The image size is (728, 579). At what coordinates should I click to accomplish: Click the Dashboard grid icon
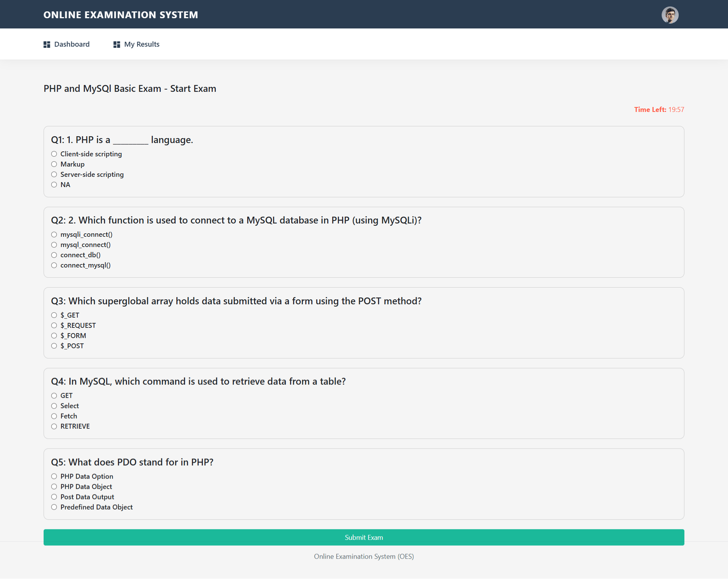pyautogui.click(x=47, y=44)
